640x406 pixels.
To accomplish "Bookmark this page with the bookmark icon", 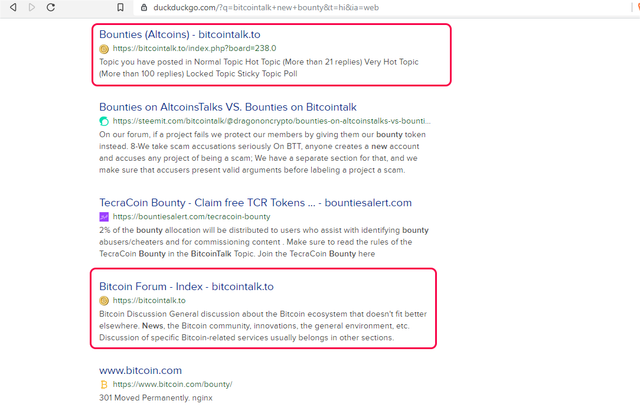I will coord(120,7).
